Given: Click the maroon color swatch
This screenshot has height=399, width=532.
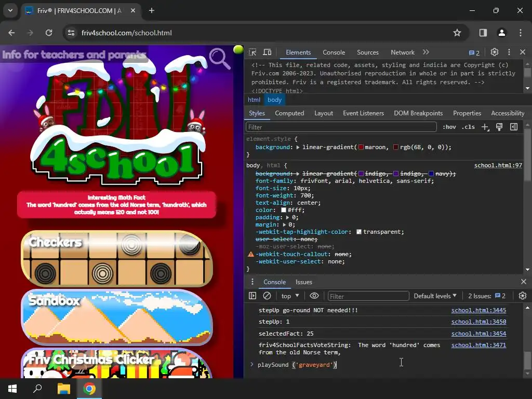Looking at the screenshot, I should pos(361,147).
